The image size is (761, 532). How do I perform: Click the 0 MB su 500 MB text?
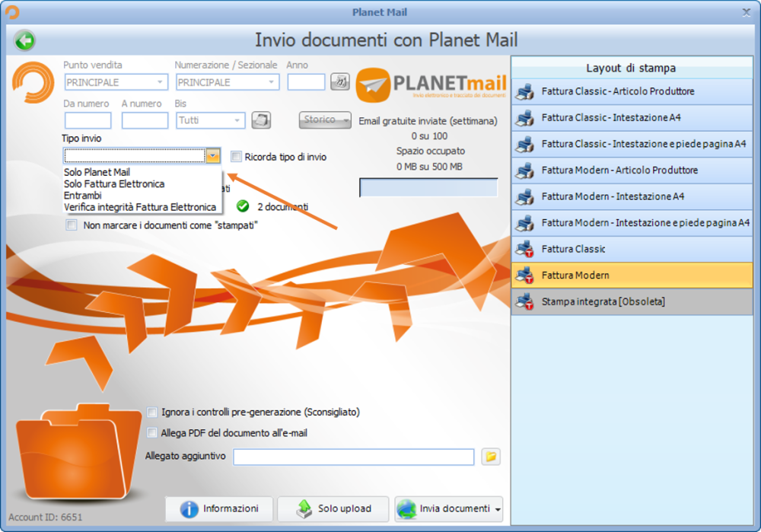[429, 167]
